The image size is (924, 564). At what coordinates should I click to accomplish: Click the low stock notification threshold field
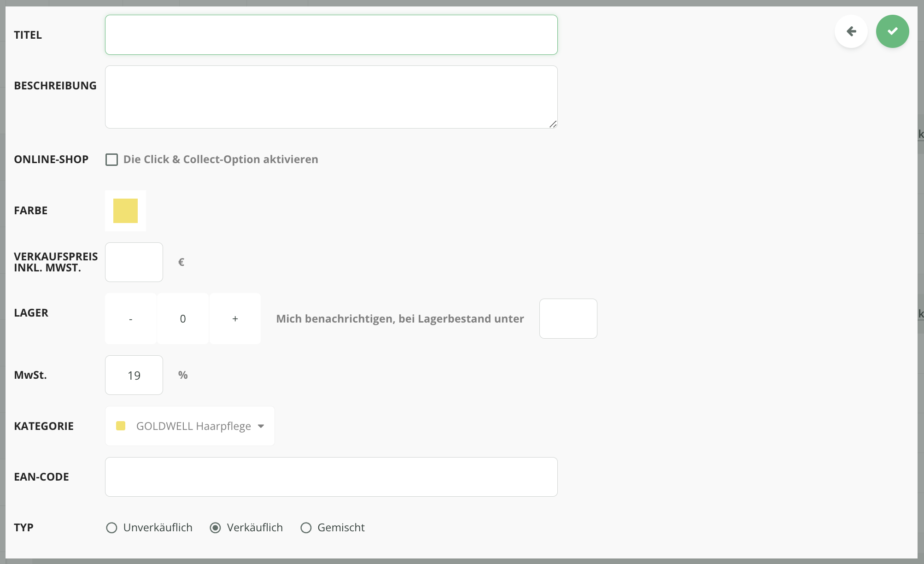[x=568, y=319]
